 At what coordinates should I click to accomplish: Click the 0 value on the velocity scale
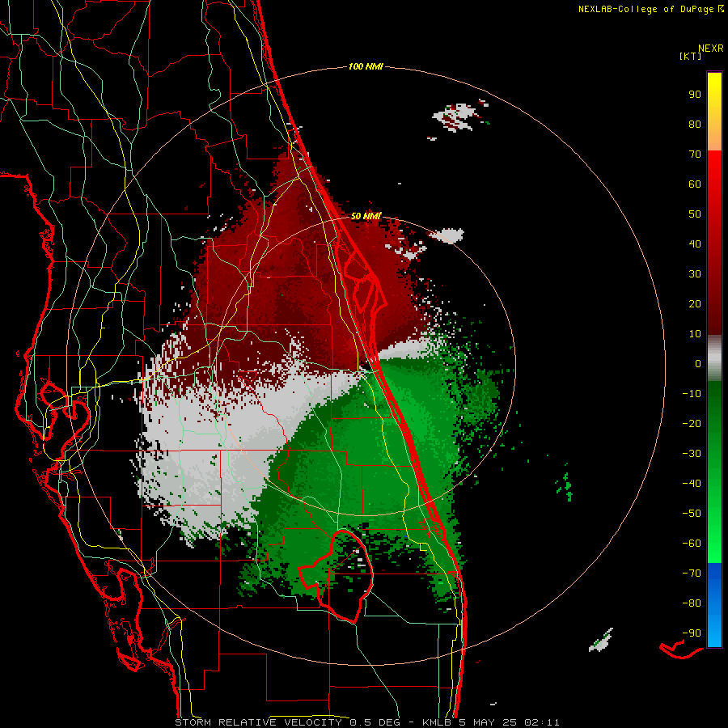(698, 363)
